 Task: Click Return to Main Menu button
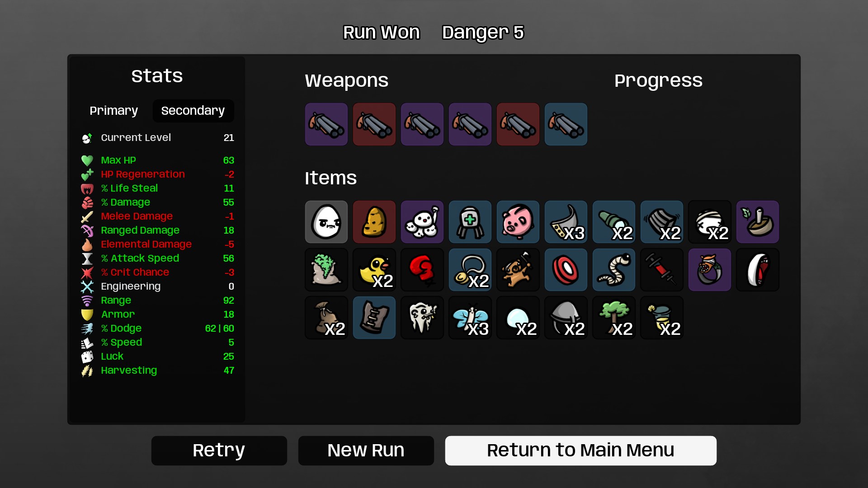click(x=580, y=450)
